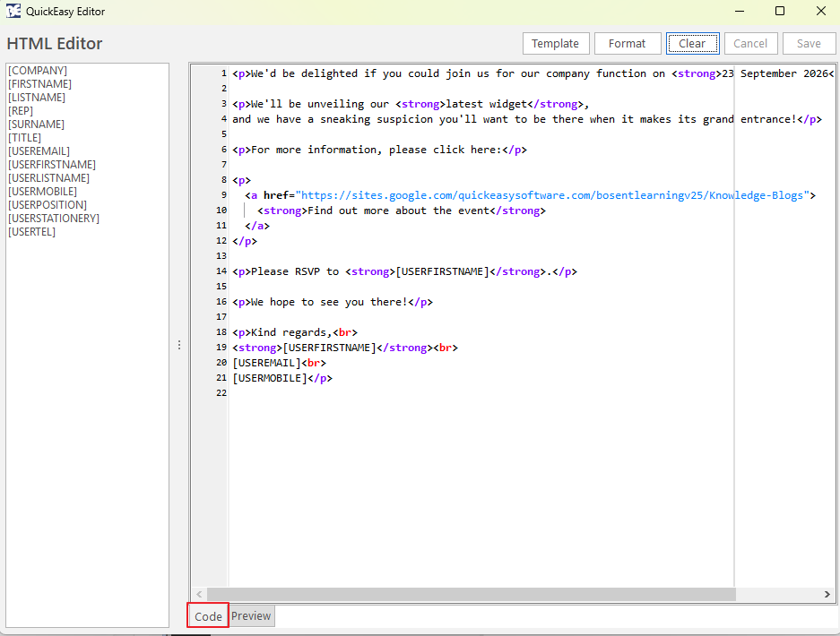This screenshot has width=840, height=636.
Task: Click the Save button
Action: click(809, 43)
